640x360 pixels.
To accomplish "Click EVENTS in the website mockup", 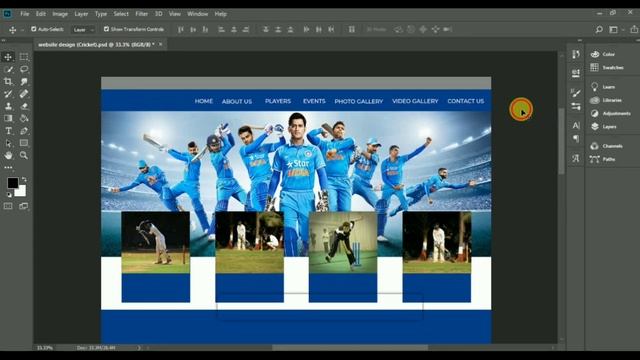I will pyautogui.click(x=314, y=101).
